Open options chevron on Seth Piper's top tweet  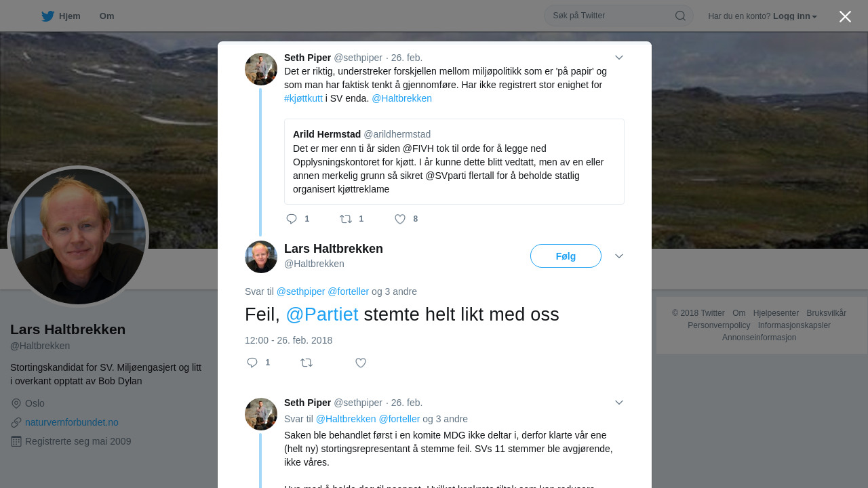(x=619, y=58)
